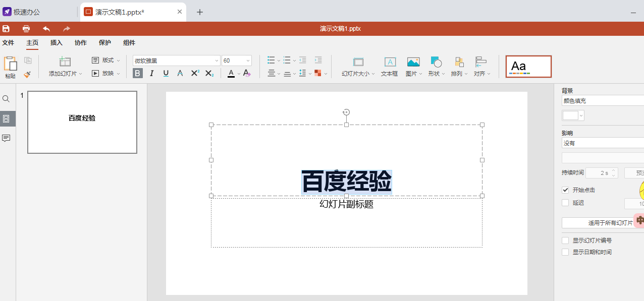
Task: Select the Format Painter brush icon
Action: pyautogui.click(x=28, y=74)
